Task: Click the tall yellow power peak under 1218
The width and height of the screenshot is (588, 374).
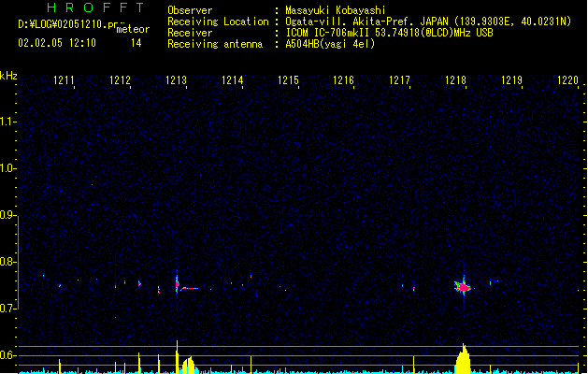Action: pyautogui.click(x=463, y=359)
